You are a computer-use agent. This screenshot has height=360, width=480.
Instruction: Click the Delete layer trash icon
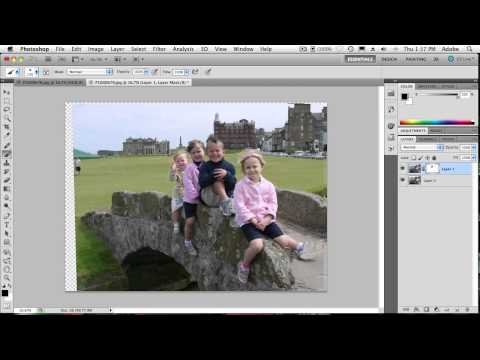[x=467, y=309]
